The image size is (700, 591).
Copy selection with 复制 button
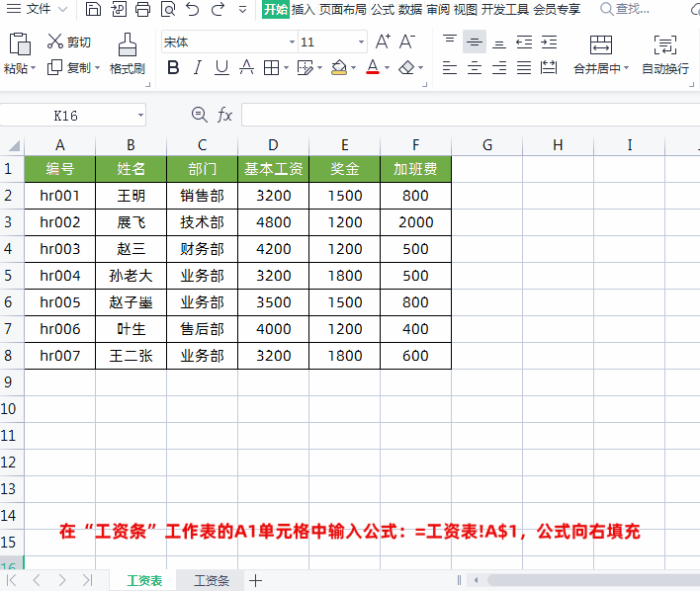click(x=69, y=68)
